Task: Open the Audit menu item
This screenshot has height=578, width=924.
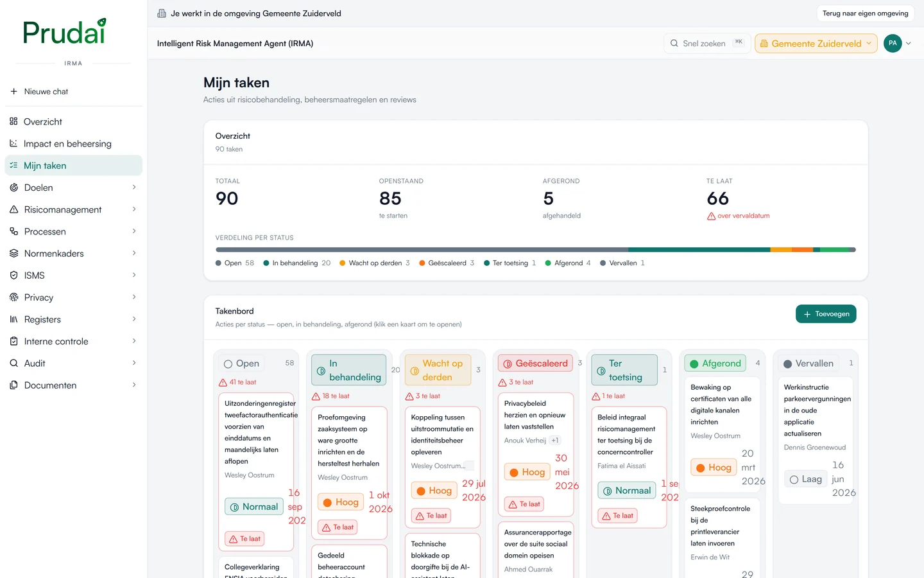Action: coord(73,363)
